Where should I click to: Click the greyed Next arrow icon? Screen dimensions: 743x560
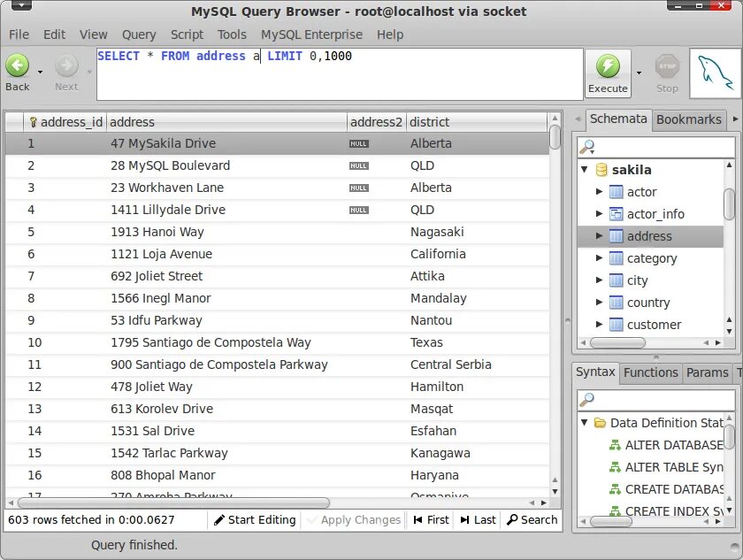pyautogui.click(x=66, y=65)
